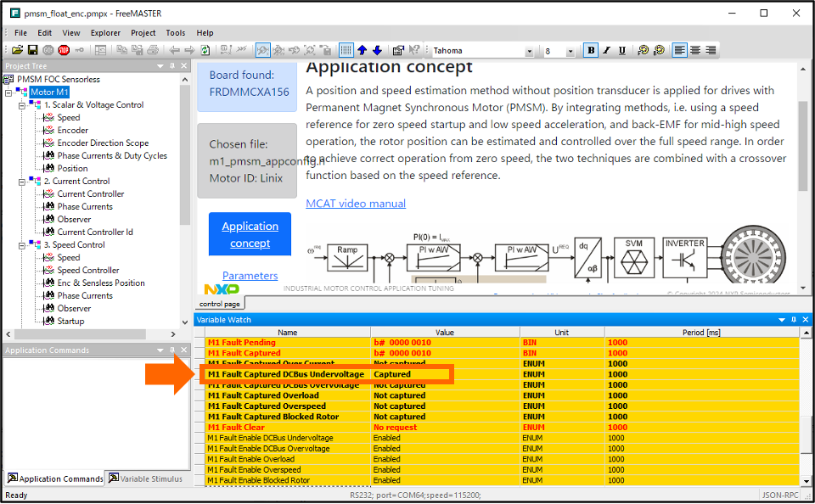Click the Variable Watch vertical scrollbar down arrow

pyautogui.click(x=807, y=480)
